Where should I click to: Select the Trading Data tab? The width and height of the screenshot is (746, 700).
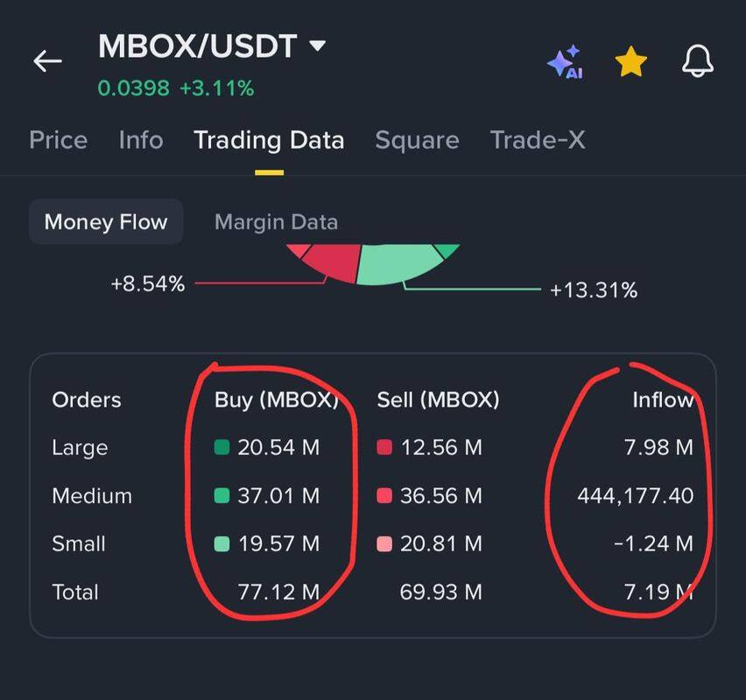[269, 140]
